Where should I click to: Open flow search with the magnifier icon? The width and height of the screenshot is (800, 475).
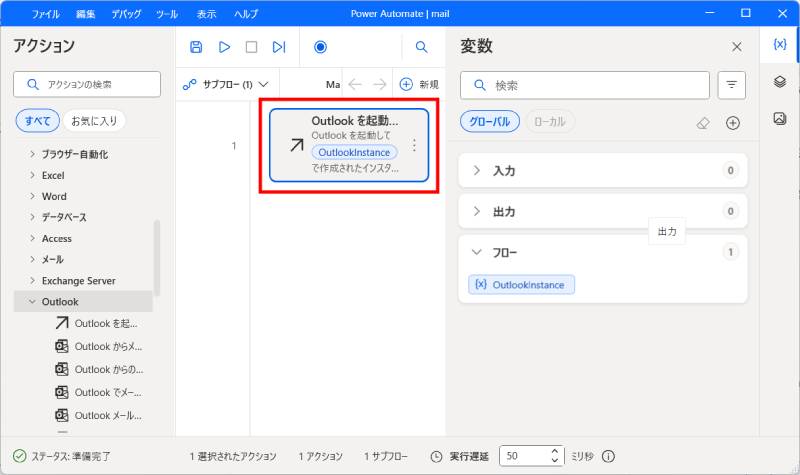[x=421, y=47]
